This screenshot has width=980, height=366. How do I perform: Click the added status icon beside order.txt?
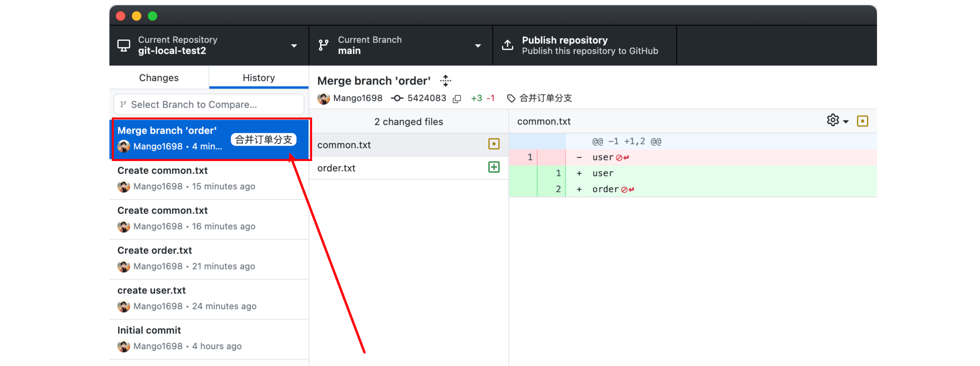(494, 167)
